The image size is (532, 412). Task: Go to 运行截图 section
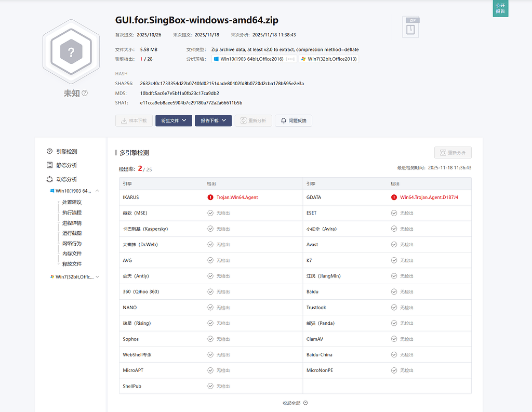72,233
